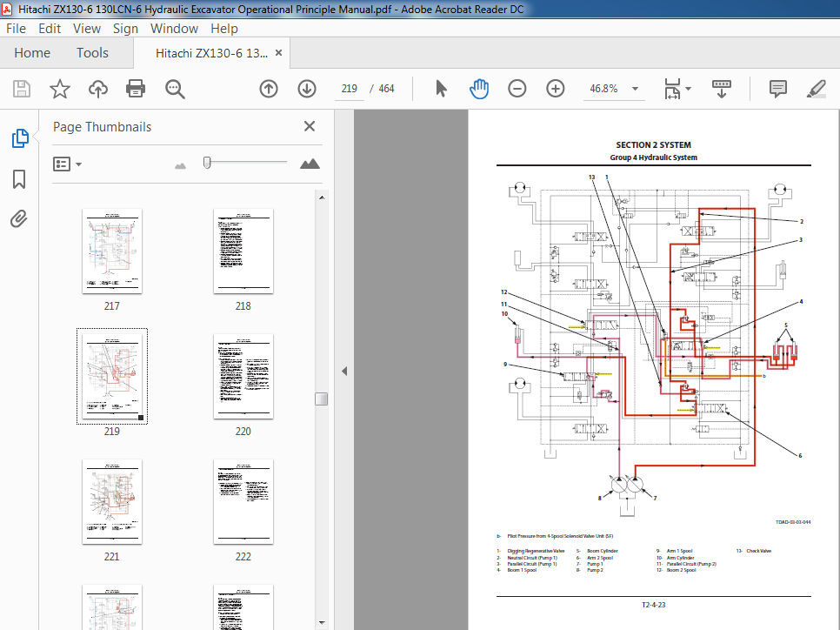Reduce thumbnail size with small mountain icon

(x=181, y=165)
